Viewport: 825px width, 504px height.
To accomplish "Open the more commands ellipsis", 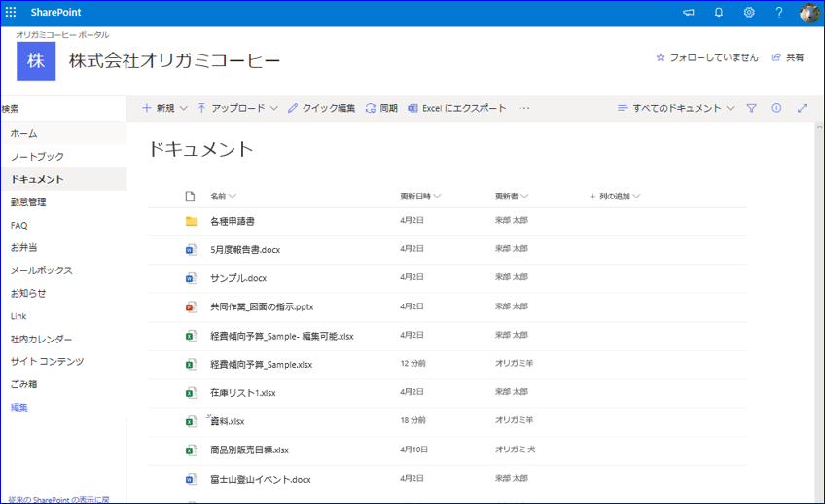I will tap(524, 108).
